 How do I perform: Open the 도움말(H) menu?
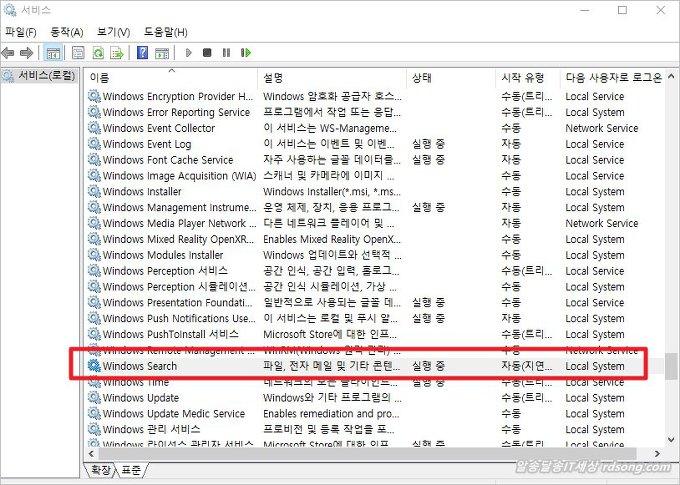point(166,32)
